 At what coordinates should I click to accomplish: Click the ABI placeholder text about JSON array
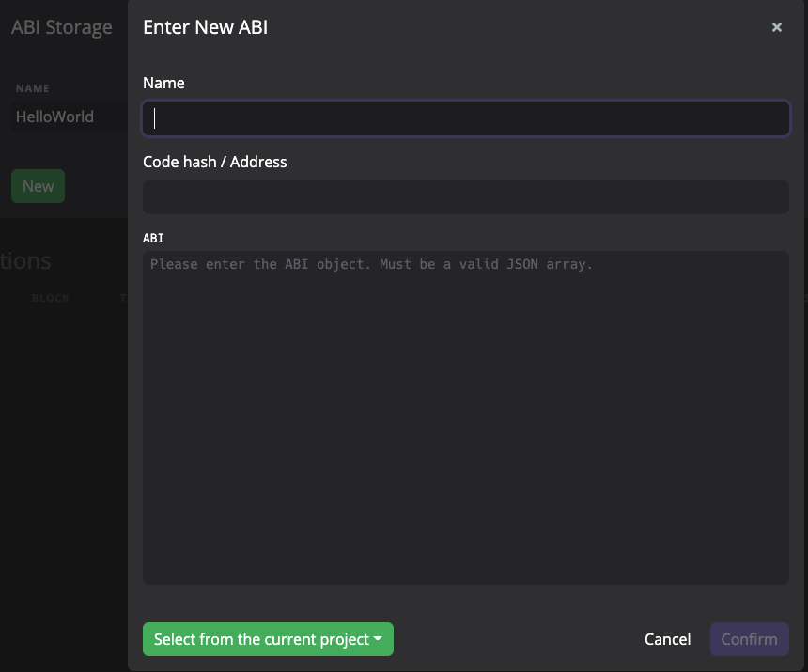pos(371,264)
